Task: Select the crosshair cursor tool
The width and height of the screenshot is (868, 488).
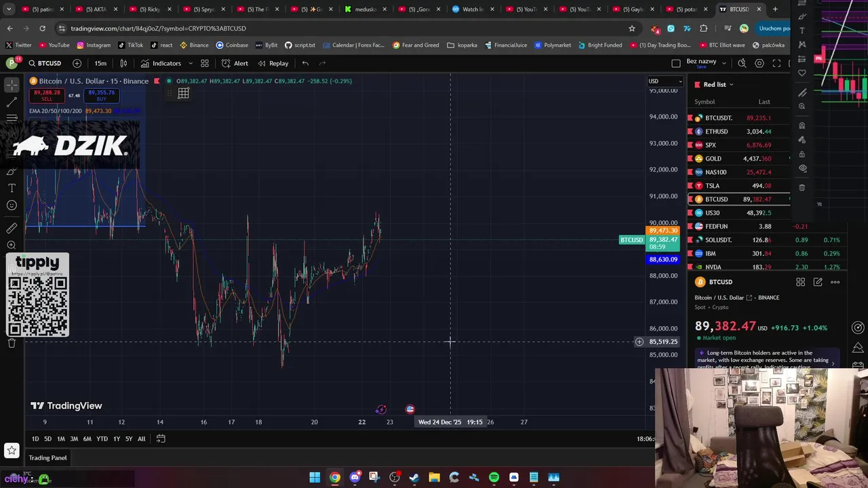Action: click(12, 84)
